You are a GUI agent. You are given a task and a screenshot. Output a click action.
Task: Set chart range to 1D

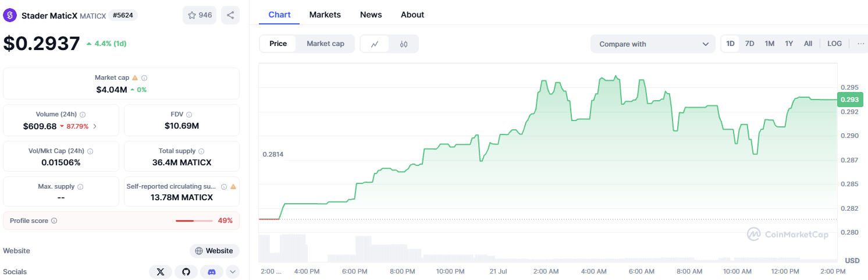[731, 44]
